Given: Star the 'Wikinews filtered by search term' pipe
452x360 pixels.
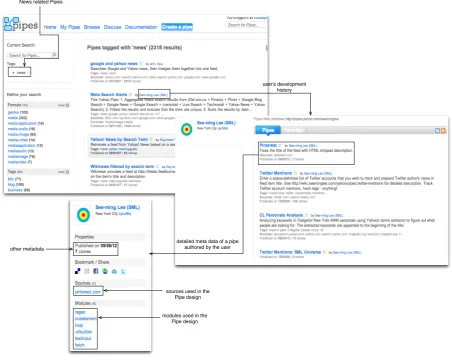Looking at the screenshot, I should click(157, 166).
